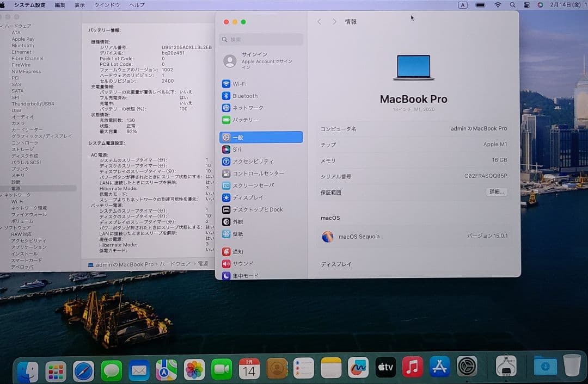
Task: Open Control Center from the menu bar
Action: coord(526,5)
